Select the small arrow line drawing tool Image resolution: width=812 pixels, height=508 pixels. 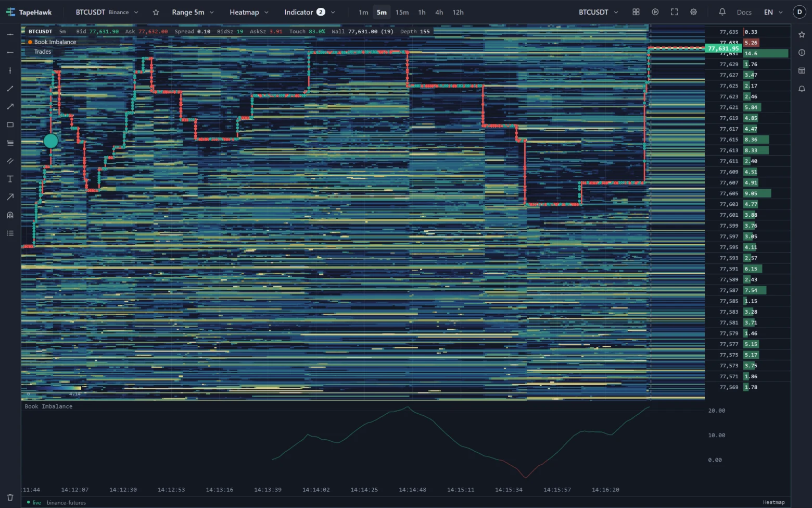click(x=10, y=106)
